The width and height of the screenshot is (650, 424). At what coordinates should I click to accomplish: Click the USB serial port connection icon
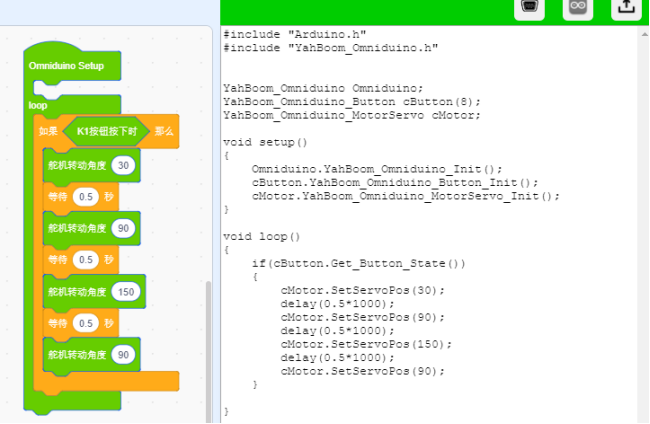click(x=530, y=7)
